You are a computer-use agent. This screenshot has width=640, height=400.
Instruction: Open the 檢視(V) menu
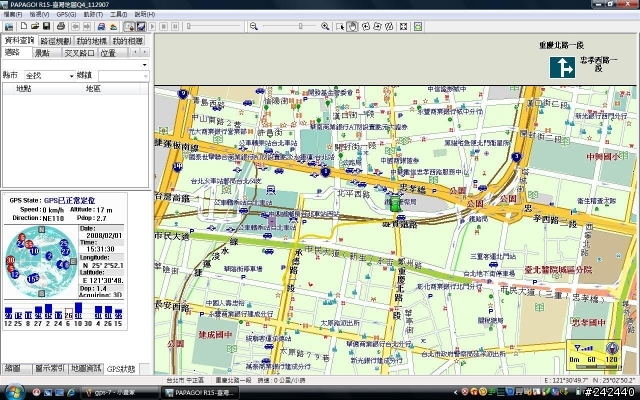[x=39, y=14]
